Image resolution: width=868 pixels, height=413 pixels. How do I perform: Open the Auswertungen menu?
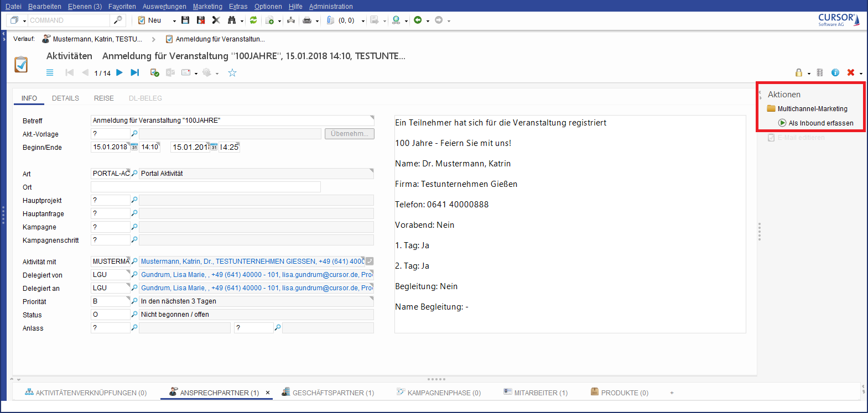tap(164, 7)
